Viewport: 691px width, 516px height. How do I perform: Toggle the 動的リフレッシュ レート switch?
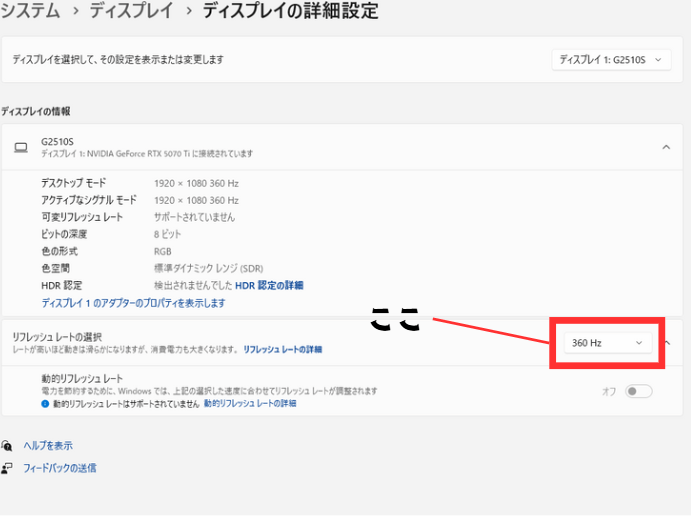(x=638, y=391)
